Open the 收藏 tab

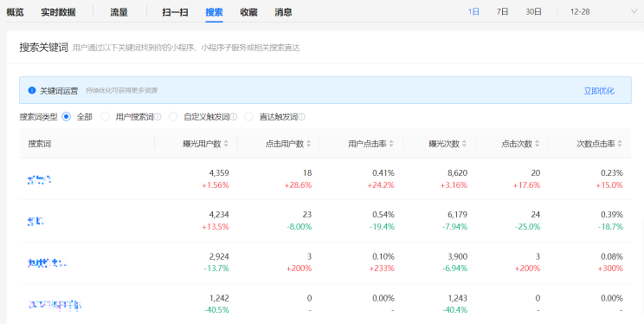point(248,12)
